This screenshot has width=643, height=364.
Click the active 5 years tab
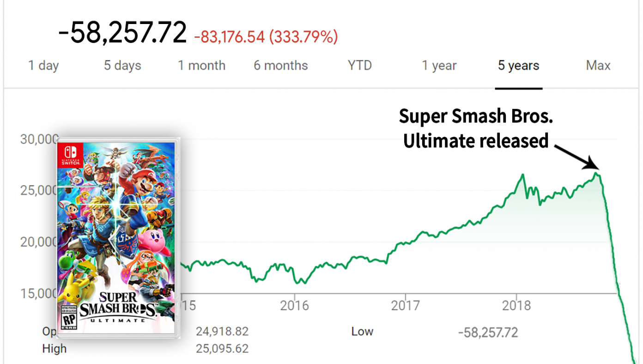(518, 66)
